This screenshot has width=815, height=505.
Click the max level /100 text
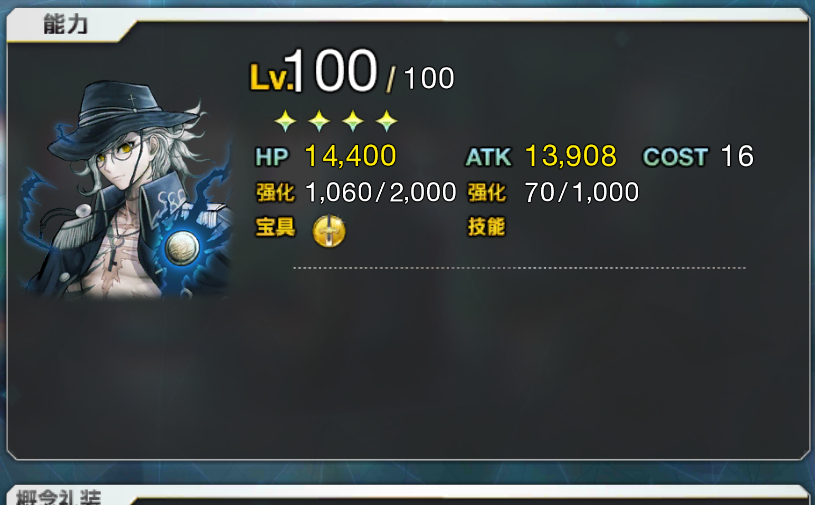(421, 78)
